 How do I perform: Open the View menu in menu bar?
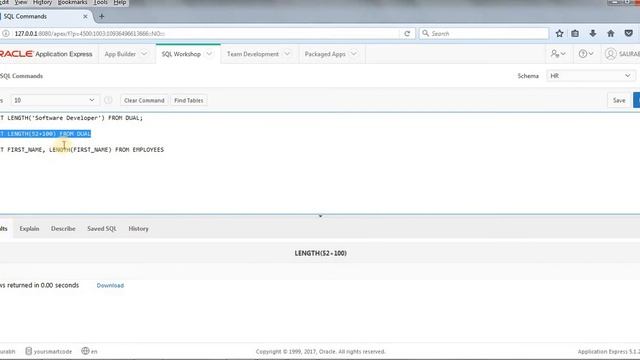[21, 2]
